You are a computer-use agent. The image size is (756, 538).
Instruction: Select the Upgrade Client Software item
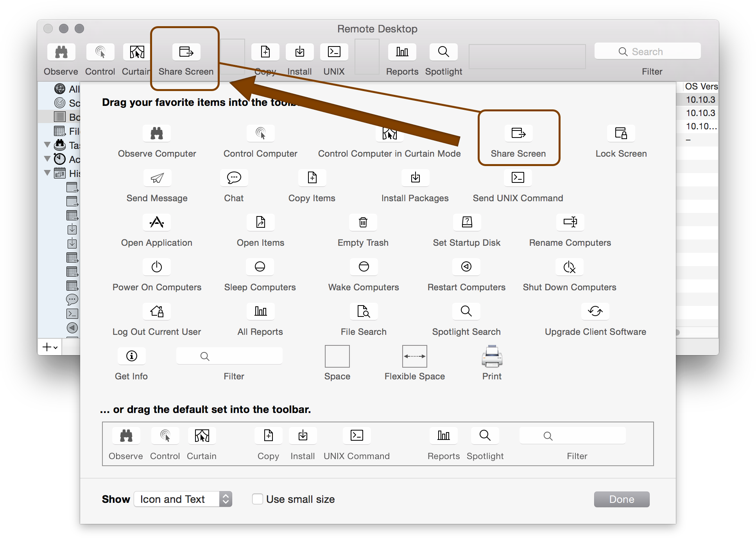595,312
